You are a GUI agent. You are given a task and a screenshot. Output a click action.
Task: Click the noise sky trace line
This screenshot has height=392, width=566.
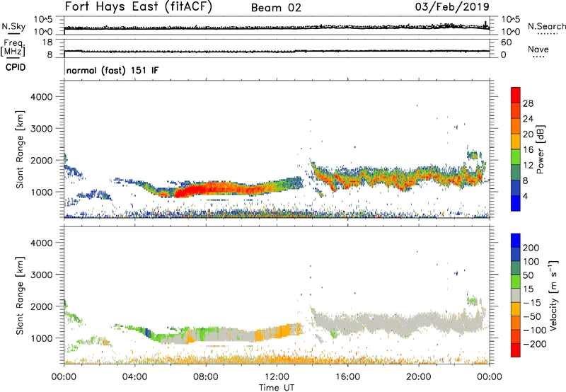(x=277, y=28)
